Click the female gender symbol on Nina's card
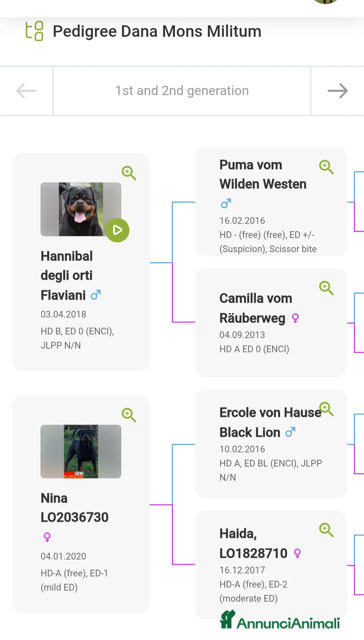 [47, 537]
